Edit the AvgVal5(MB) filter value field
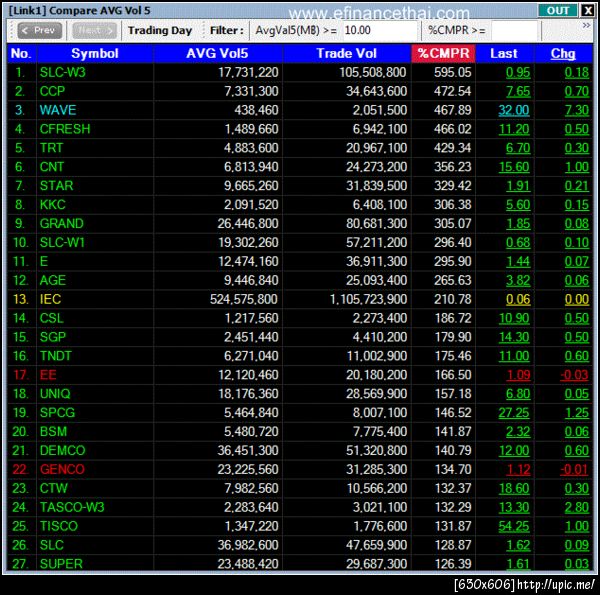Image resolution: width=600 pixels, height=595 pixels. (x=379, y=30)
